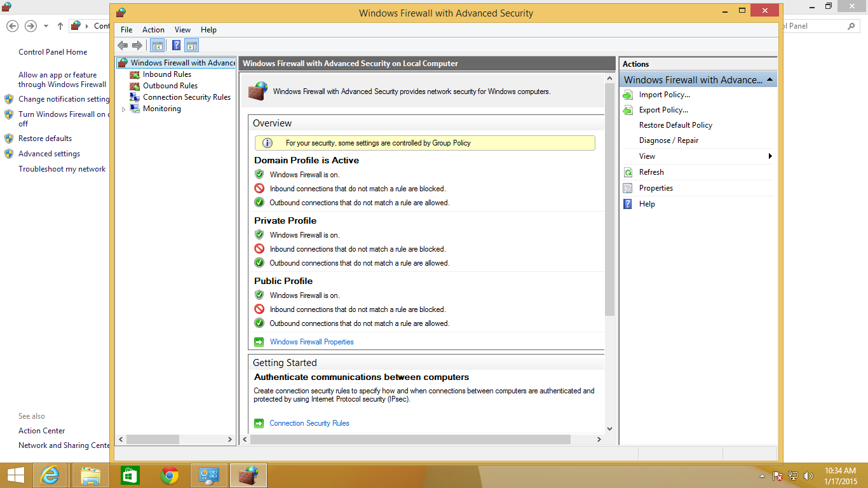Click the green arrow beside Windows Firewall Properties
This screenshot has width=868, height=488.
259,342
